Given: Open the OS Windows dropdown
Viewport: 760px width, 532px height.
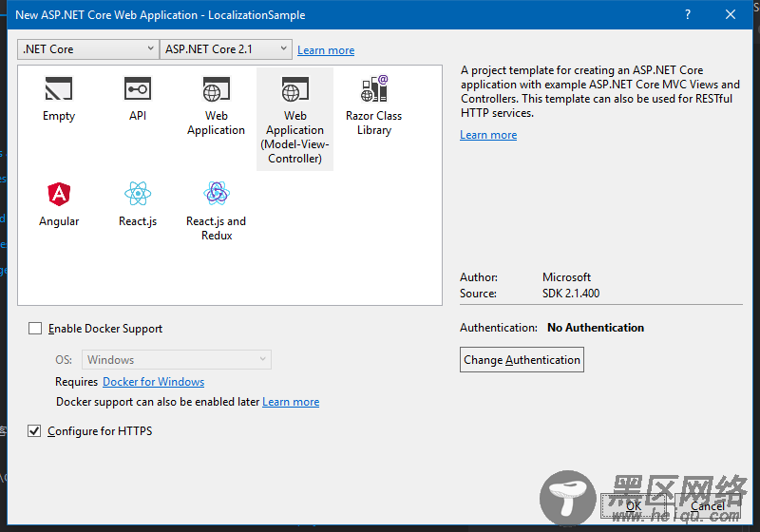Looking at the screenshot, I should (x=177, y=359).
